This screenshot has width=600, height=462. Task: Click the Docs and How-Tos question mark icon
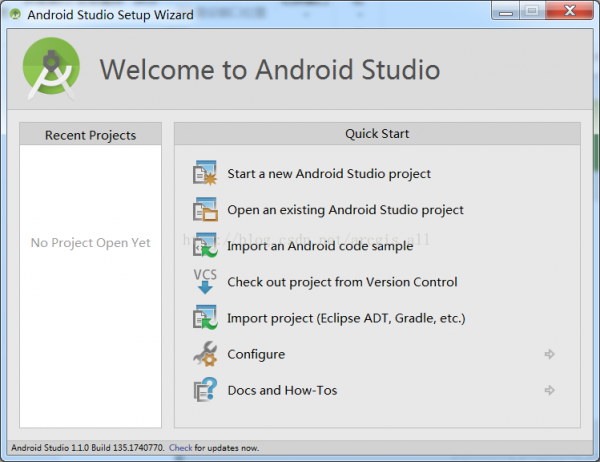pyautogui.click(x=205, y=390)
